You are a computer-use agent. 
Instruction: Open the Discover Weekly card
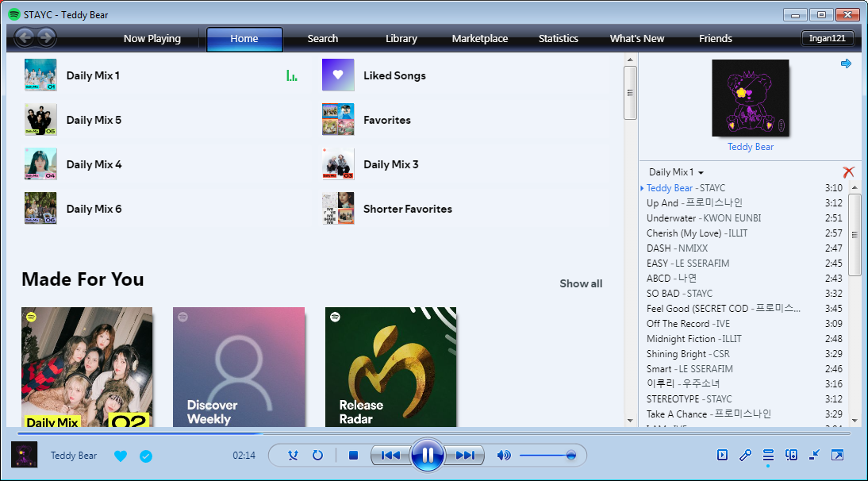(239, 367)
